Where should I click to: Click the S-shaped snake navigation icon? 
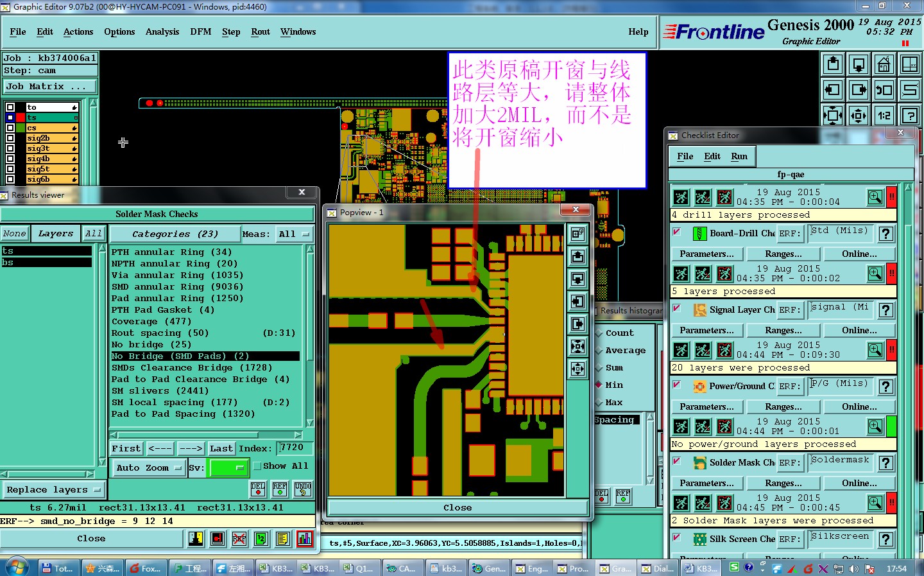[x=910, y=90]
